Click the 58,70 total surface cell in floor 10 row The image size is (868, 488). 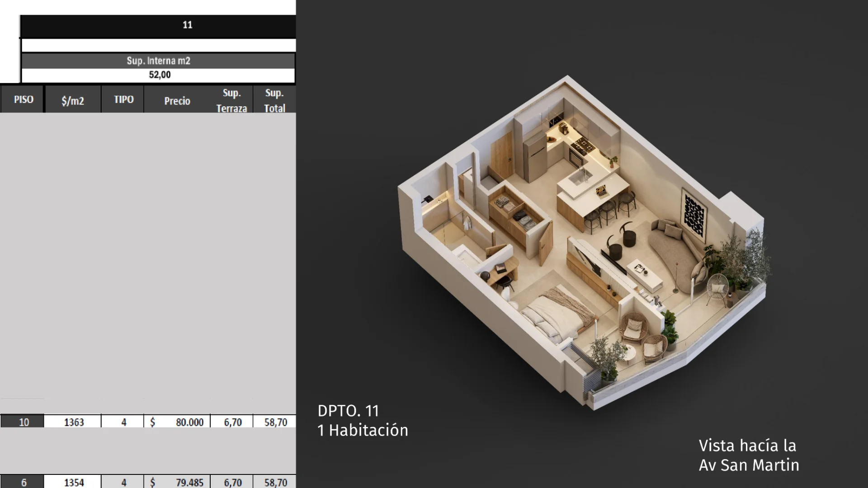click(275, 422)
